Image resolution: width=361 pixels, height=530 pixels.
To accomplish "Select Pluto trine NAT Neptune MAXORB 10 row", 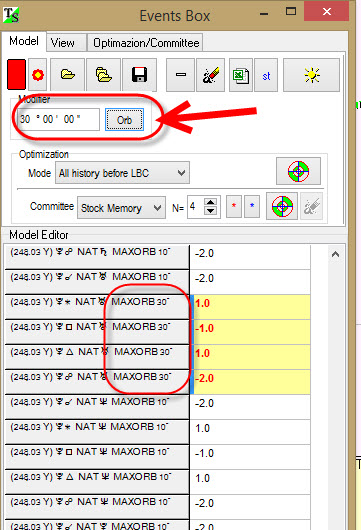I will [97, 482].
